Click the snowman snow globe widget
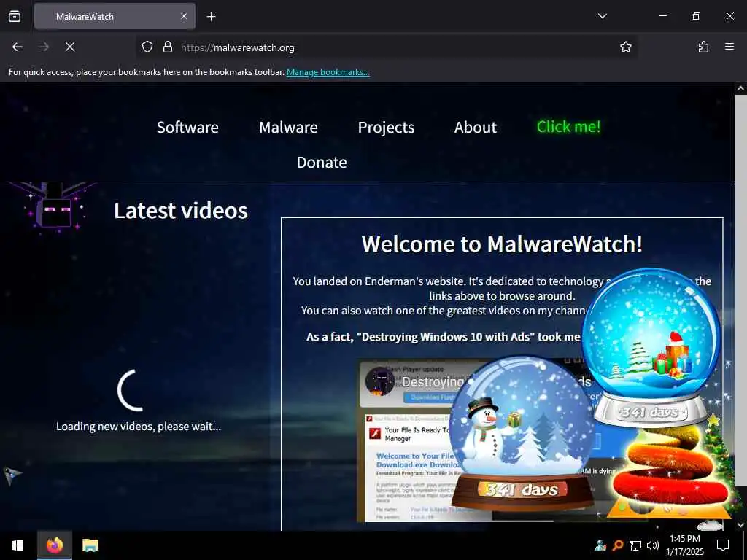 [522, 433]
